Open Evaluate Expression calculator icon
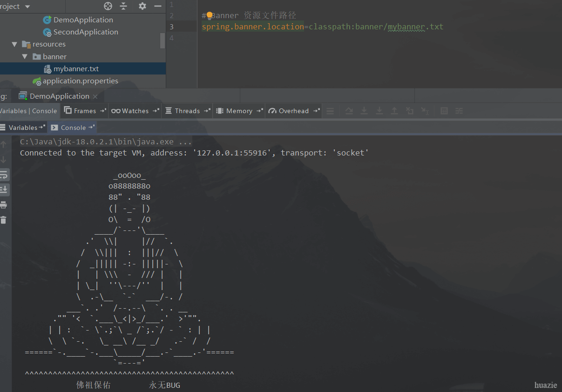562x392 pixels. [444, 111]
